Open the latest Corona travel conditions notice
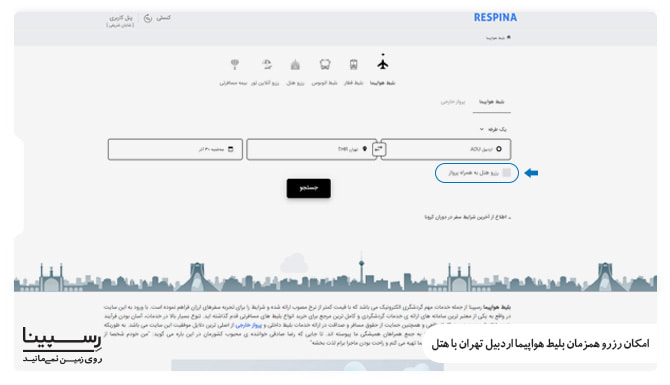The width and height of the screenshot is (670, 385). [x=467, y=217]
